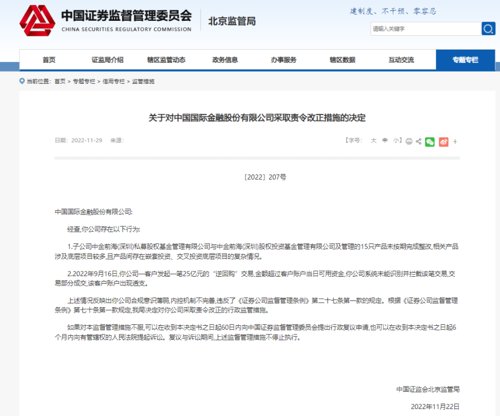
Task: Click the date text 2022-11-29
Action: [x=87, y=140]
